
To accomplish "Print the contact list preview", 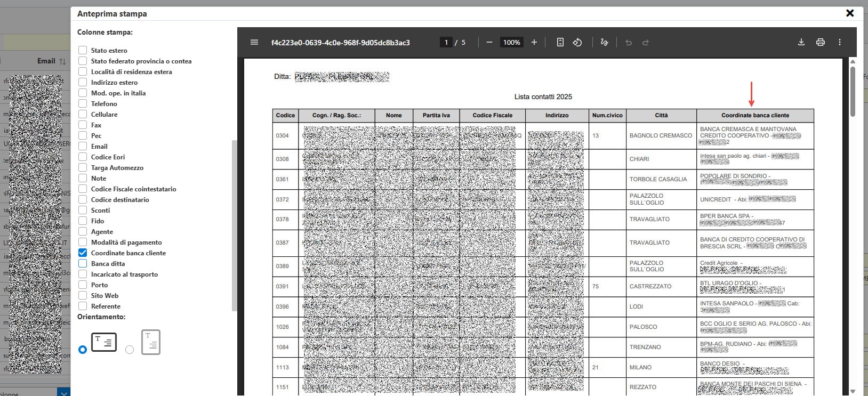I will pyautogui.click(x=820, y=43).
